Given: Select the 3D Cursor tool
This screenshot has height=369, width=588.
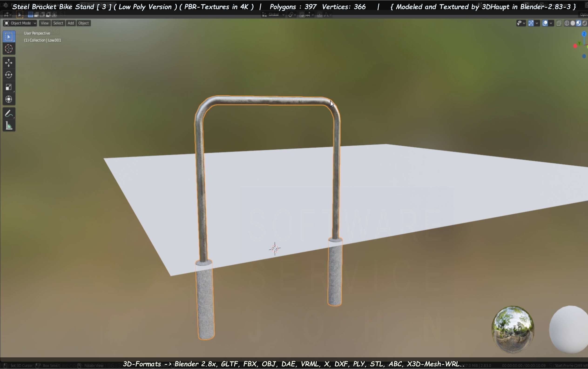Looking at the screenshot, I should pyautogui.click(x=9, y=49).
